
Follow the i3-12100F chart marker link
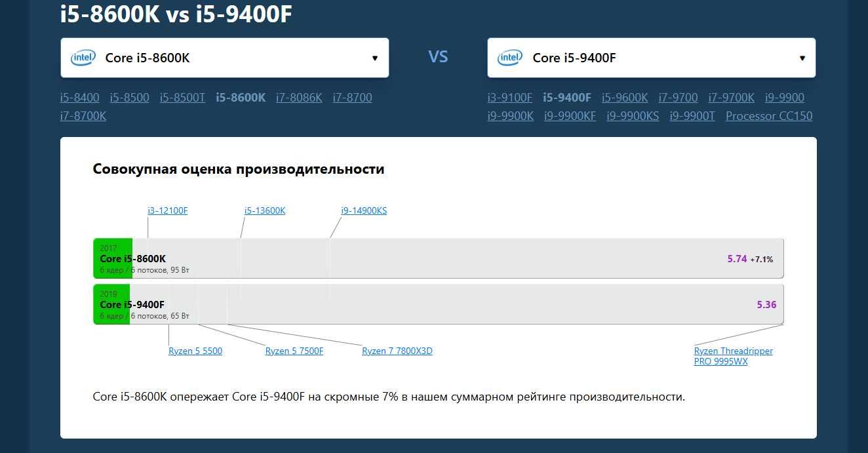click(168, 210)
